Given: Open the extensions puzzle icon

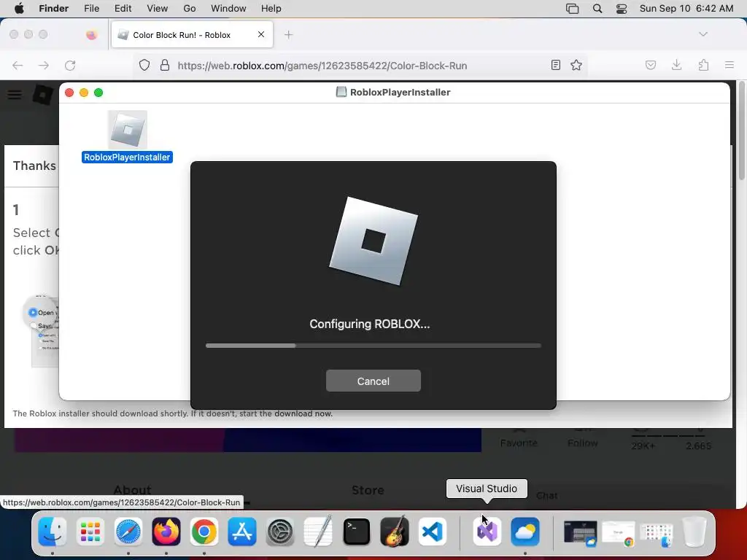Looking at the screenshot, I should 703,65.
